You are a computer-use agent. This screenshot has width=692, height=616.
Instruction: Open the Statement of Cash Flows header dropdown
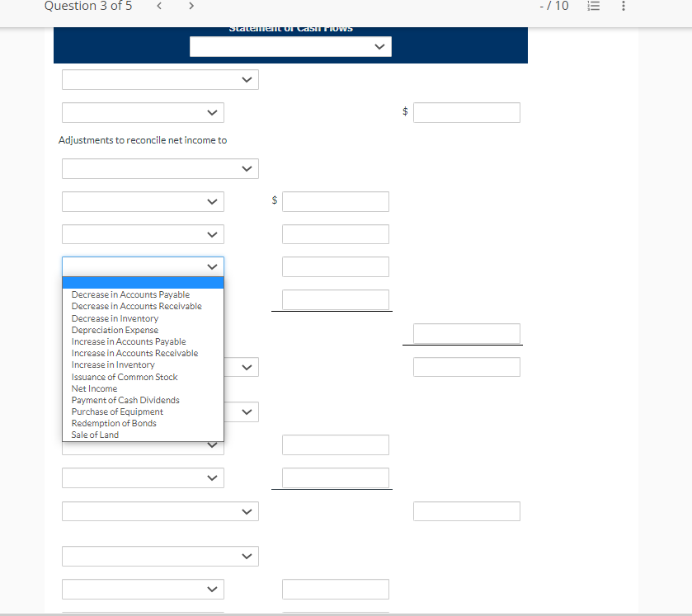pyautogui.click(x=290, y=47)
